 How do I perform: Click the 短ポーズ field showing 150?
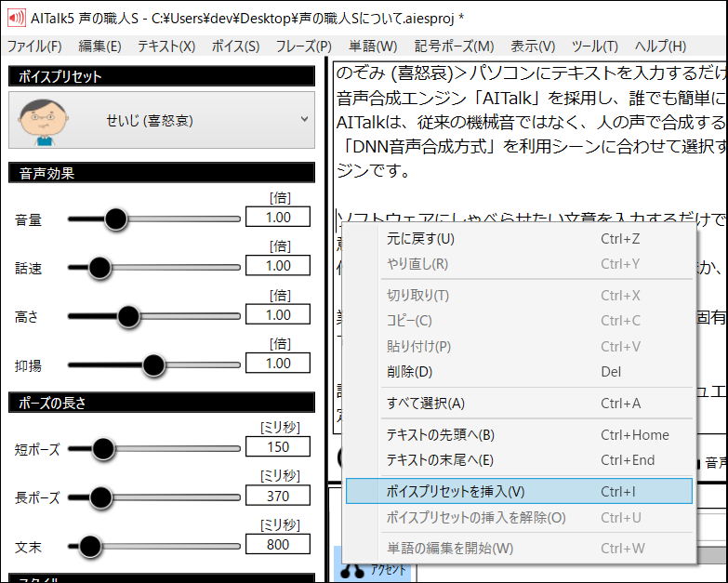click(278, 446)
